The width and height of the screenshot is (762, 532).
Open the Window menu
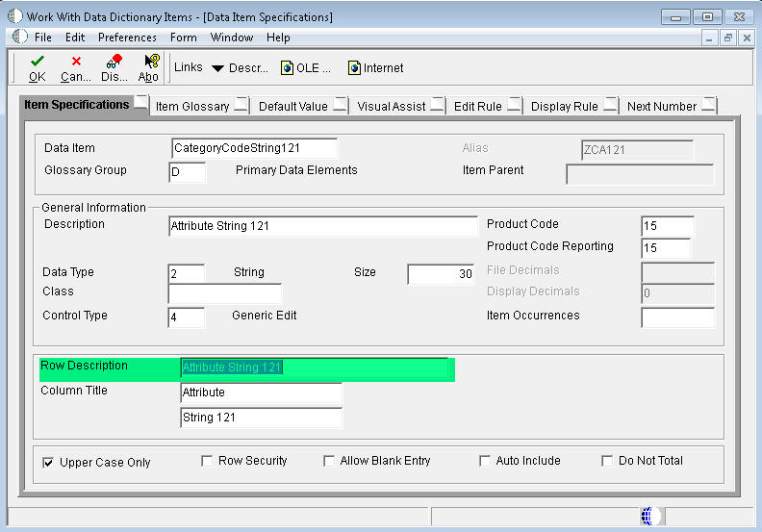click(231, 38)
